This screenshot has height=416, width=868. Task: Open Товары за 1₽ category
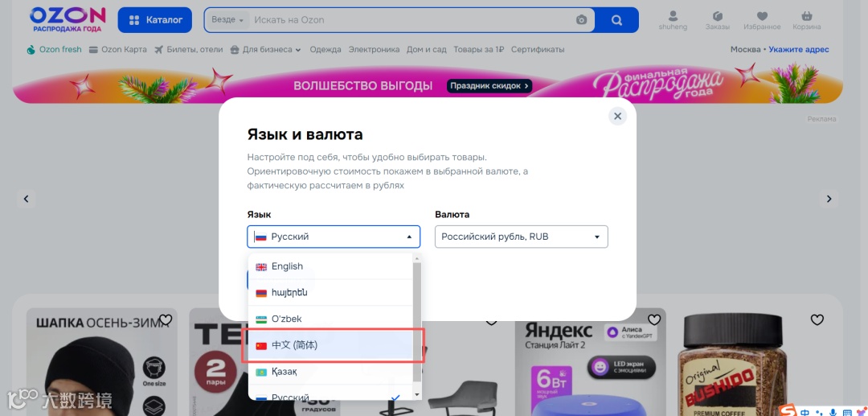[479, 49]
